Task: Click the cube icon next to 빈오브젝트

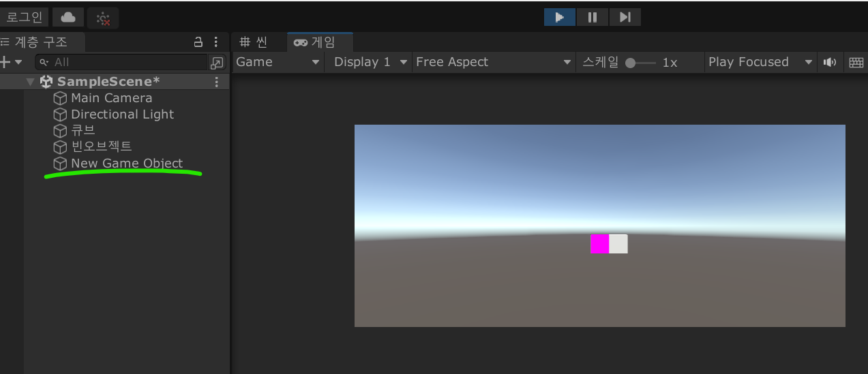Action: pos(61,146)
